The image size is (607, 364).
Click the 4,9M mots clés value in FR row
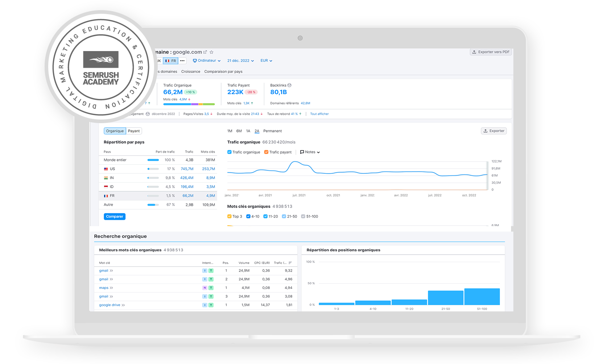point(211,196)
